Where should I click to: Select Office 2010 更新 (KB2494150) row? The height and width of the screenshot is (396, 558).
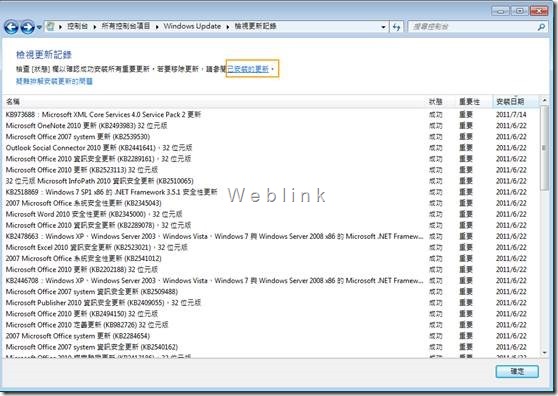click(270, 314)
